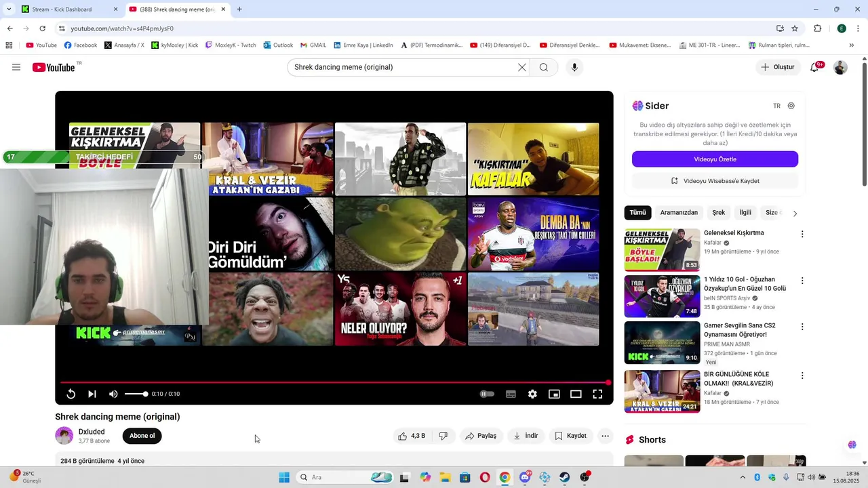Like the video with thumbs up
This screenshot has width=868, height=488.
click(412, 436)
